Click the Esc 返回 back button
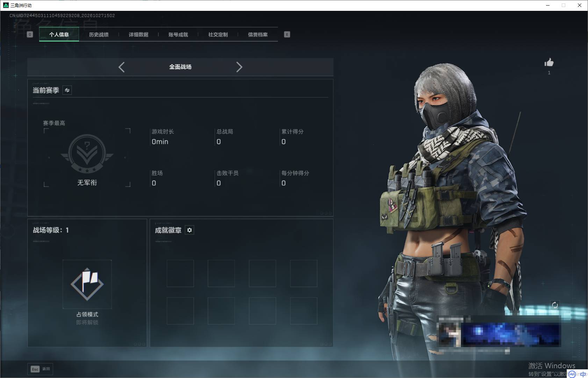This screenshot has width=588, height=378. 40,369
